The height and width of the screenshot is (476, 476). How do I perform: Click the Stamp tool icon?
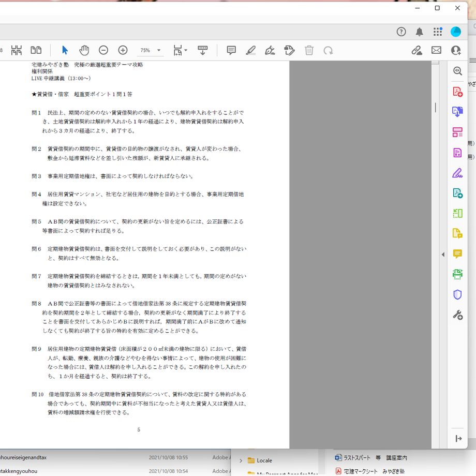click(x=289, y=50)
